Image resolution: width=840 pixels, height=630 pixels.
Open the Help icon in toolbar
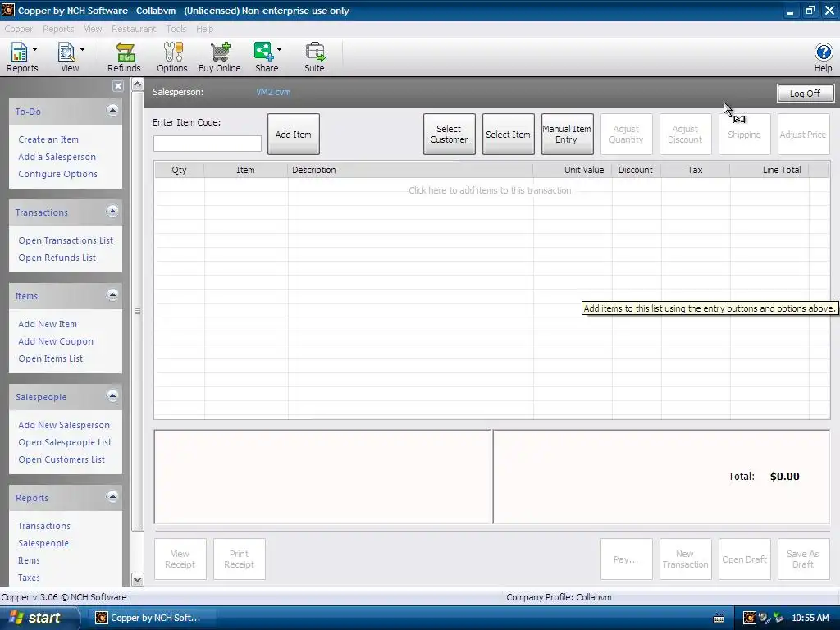coord(824,57)
